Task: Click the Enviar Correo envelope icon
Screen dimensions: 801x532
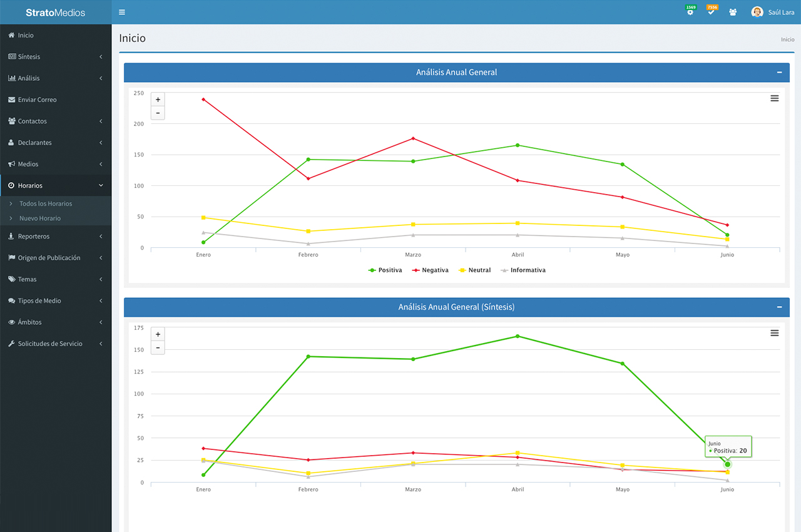Action: point(12,100)
